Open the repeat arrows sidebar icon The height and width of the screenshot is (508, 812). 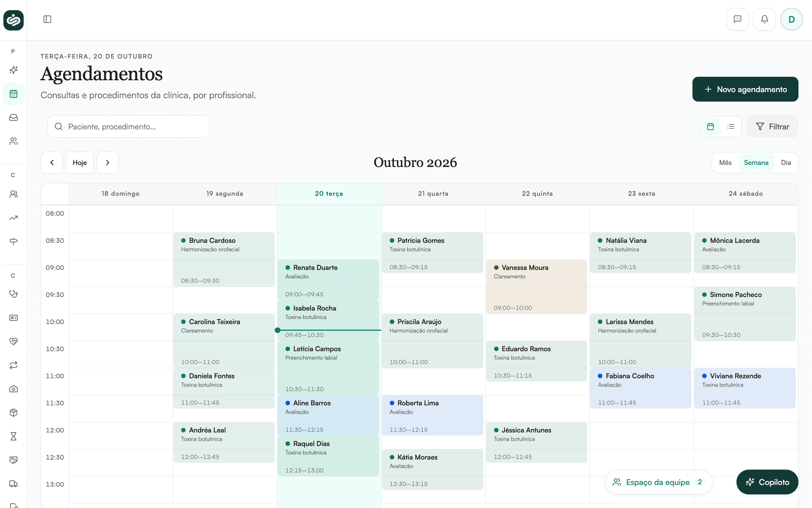[x=14, y=365]
